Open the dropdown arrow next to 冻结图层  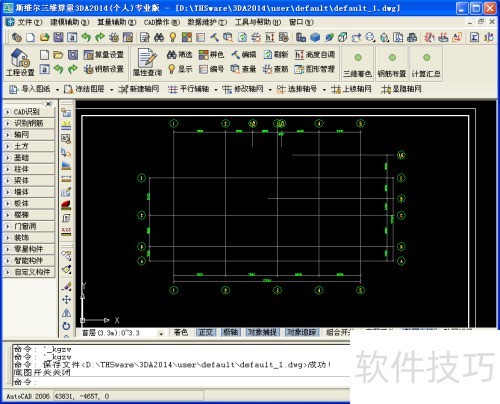pos(111,89)
